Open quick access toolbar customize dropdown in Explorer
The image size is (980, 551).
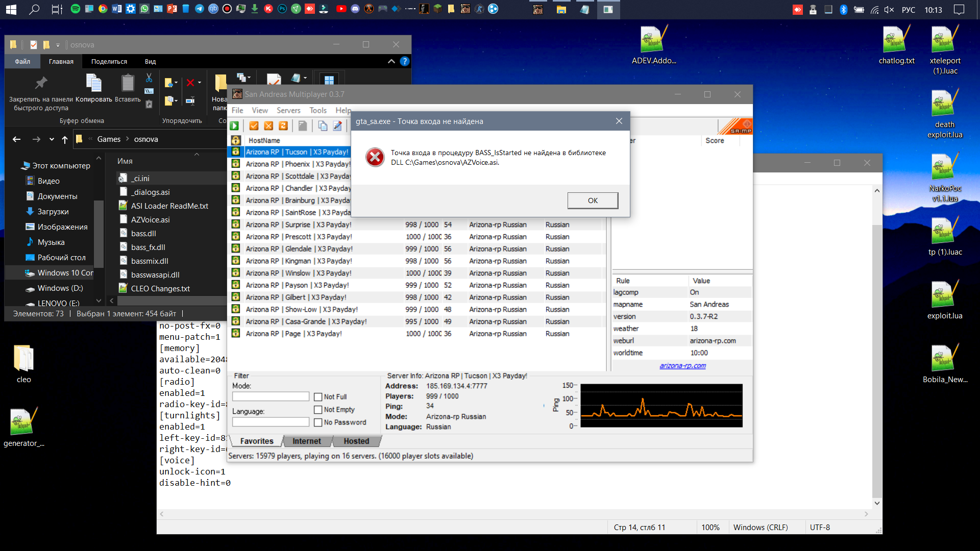click(58, 45)
